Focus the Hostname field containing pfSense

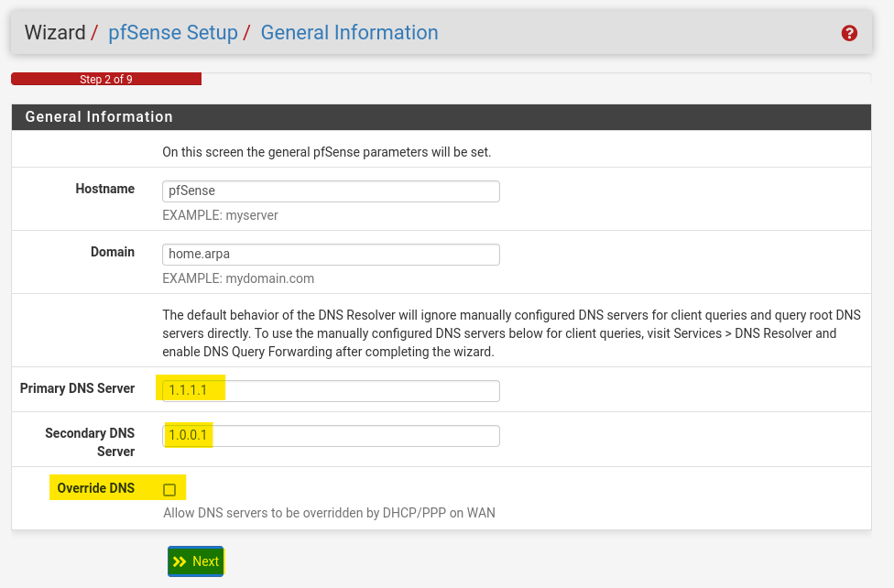tap(331, 191)
